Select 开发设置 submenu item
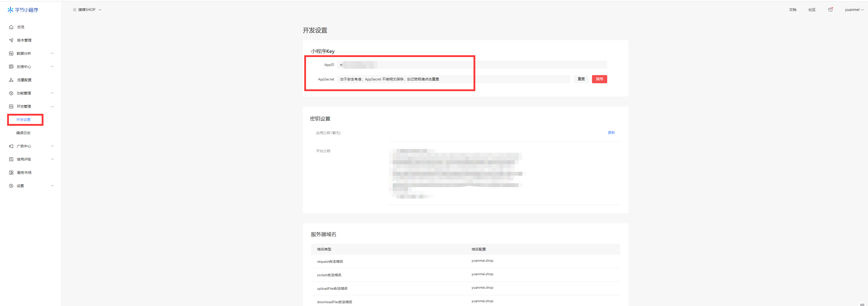Image resolution: width=868 pixels, height=306 pixels. tap(23, 120)
